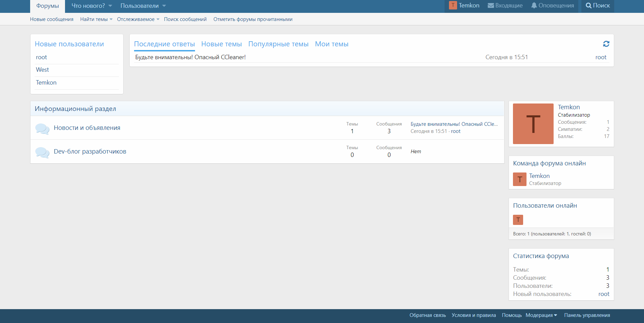Click the small avatar under Пользователи онлайн
Image resolution: width=644 pixels, height=323 pixels.
518,220
